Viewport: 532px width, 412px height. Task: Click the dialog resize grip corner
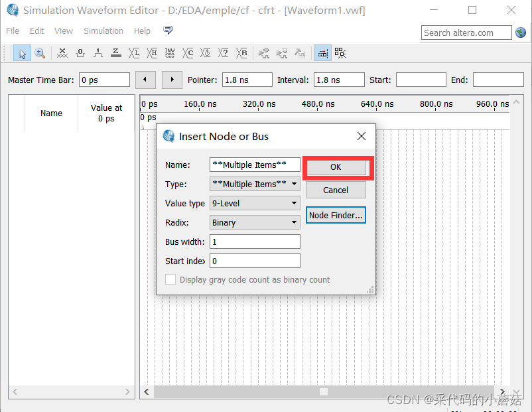(x=371, y=289)
